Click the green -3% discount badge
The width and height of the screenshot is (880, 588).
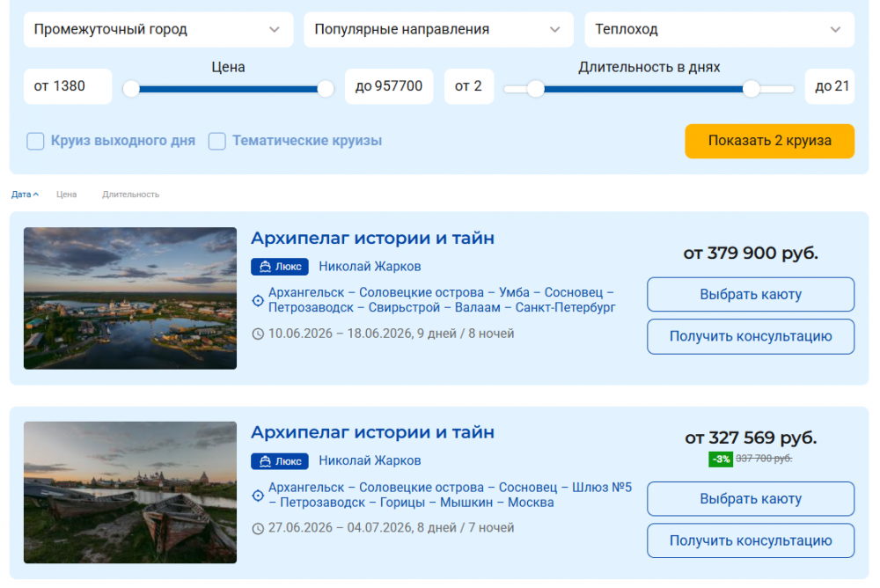[x=720, y=459]
